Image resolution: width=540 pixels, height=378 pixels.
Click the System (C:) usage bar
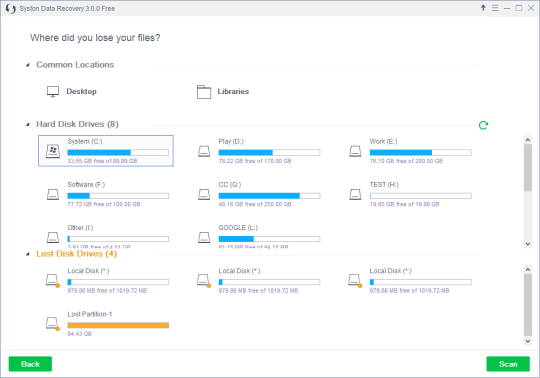(118, 153)
